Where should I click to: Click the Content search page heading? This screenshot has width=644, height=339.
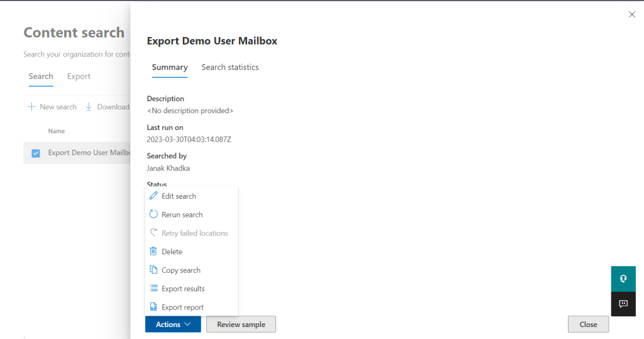click(x=74, y=33)
